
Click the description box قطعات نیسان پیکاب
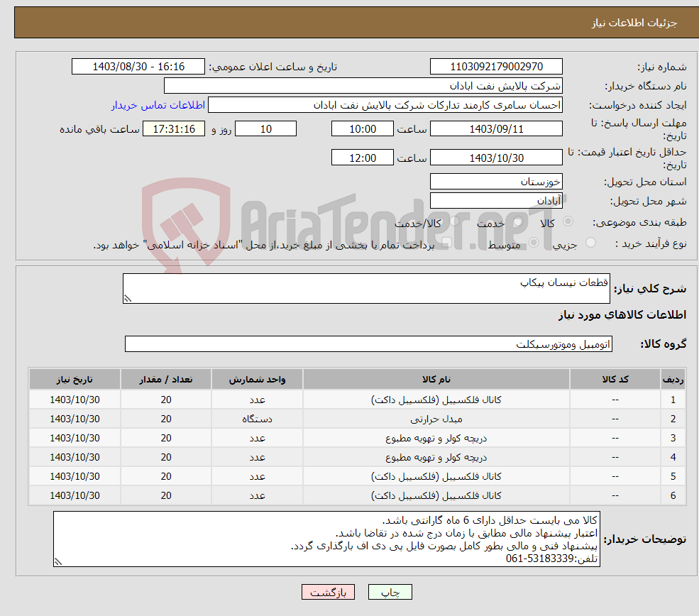(x=366, y=288)
